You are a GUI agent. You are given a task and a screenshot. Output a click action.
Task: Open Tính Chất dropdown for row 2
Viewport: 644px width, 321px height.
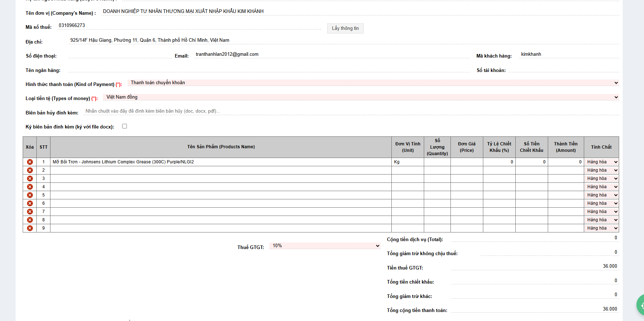601,170
